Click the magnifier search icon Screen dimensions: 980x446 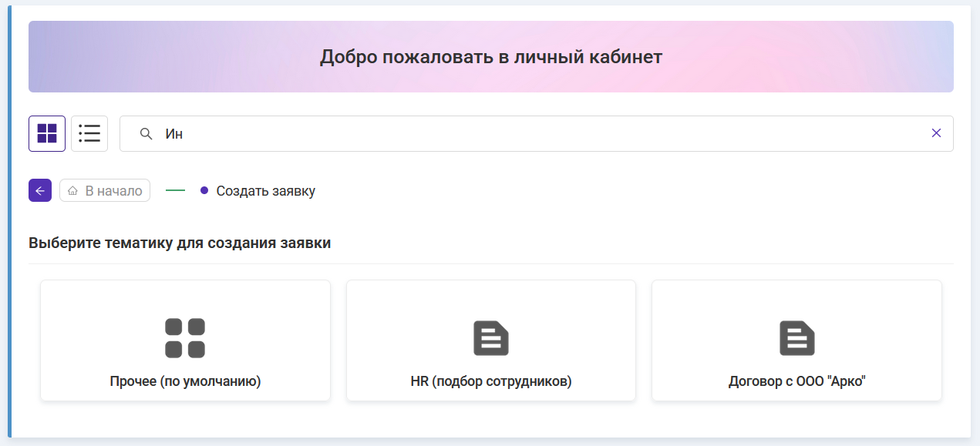coord(146,134)
